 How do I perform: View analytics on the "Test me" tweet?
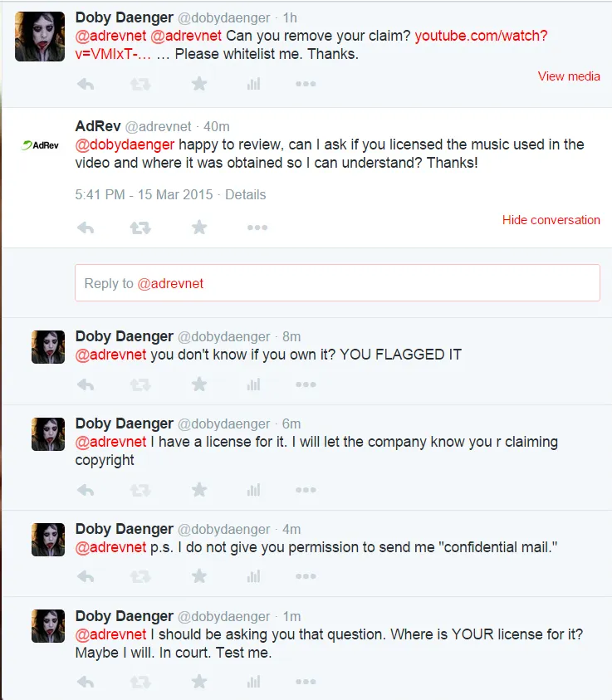coord(253,682)
